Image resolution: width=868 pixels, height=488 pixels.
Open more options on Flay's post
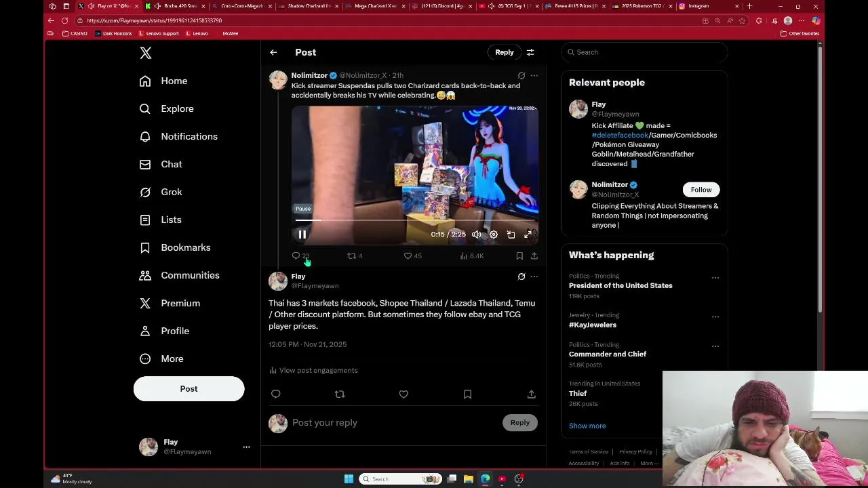[534, 277]
